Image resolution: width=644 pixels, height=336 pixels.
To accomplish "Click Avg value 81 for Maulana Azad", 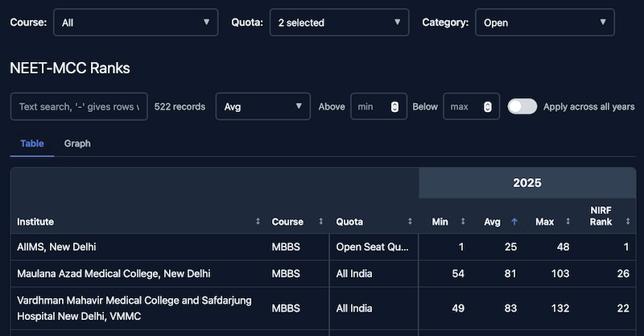I will pyautogui.click(x=510, y=273).
